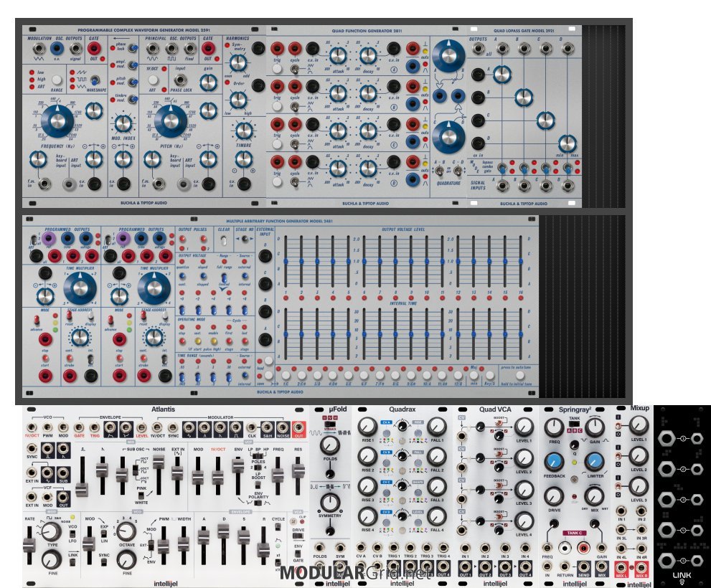Click the Order knob under HARMONICS
The width and height of the screenshot is (711, 588).
(238, 99)
